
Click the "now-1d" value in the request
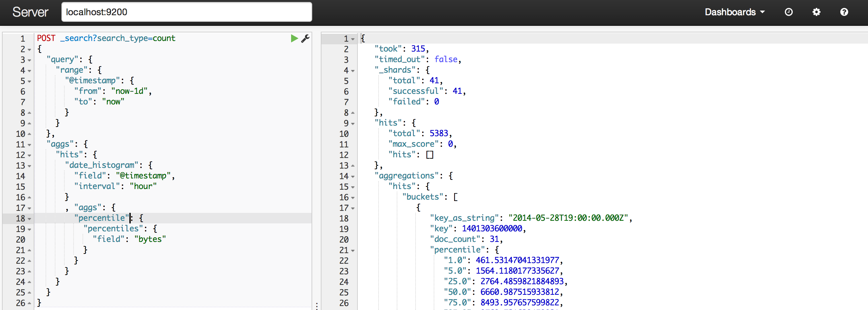tap(129, 91)
